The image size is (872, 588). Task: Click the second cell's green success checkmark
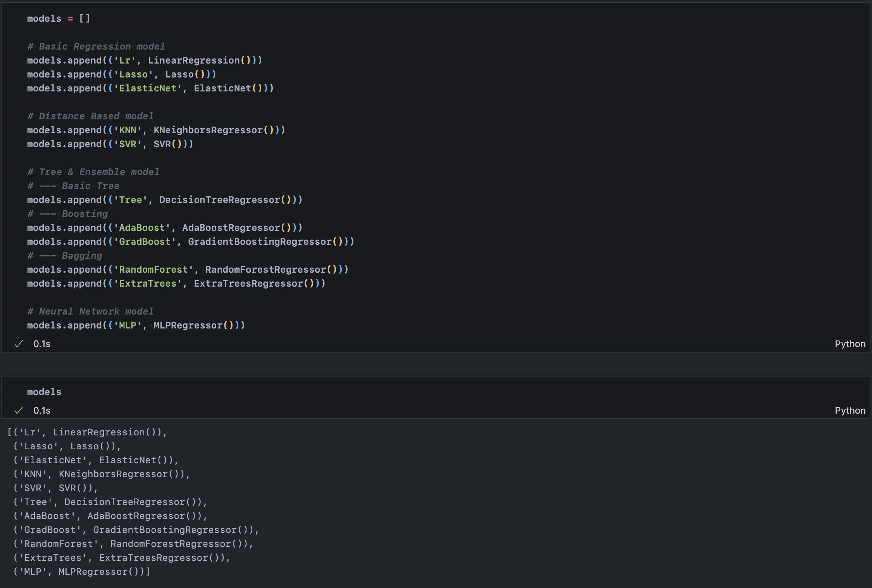(19, 411)
